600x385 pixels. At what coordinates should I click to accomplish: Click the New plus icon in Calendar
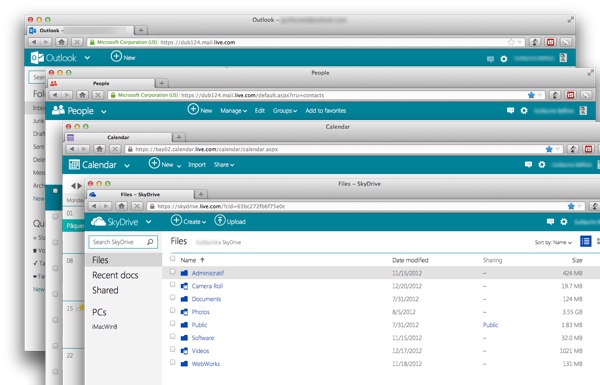pyautogui.click(x=154, y=163)
